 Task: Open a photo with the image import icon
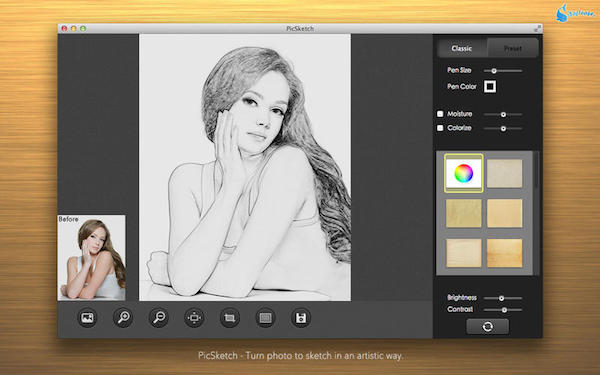[87, 318]
